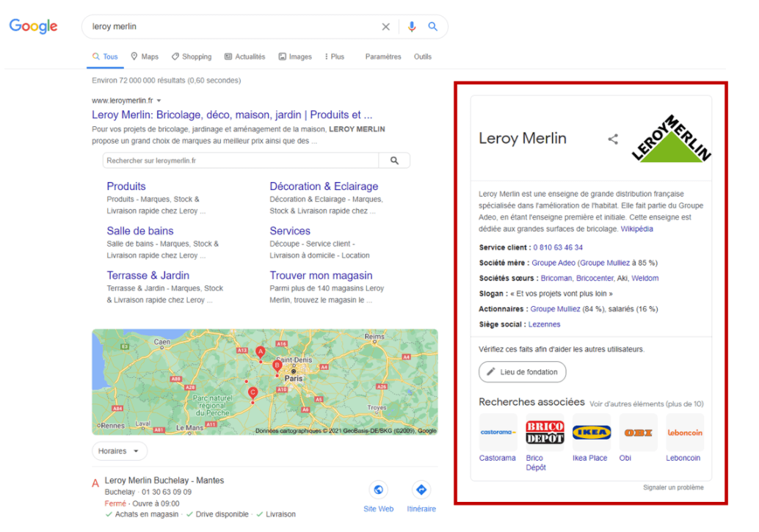Click the main Google search input field

[x=233, y=26]
